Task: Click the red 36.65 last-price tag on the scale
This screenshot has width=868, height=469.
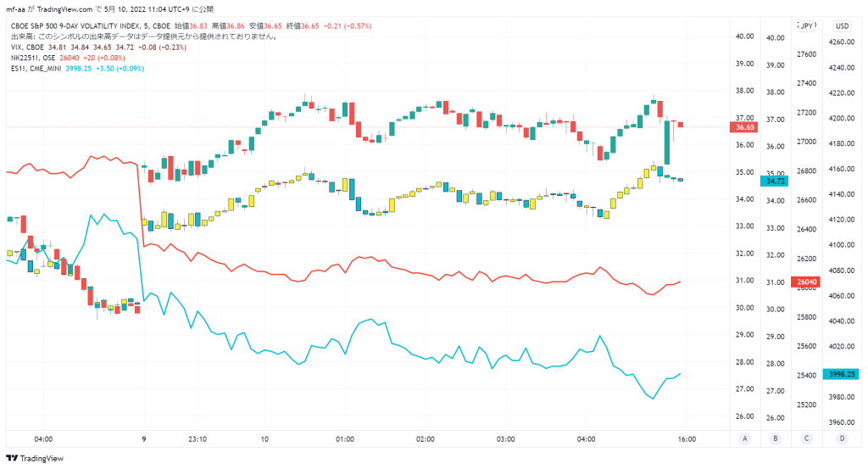Action: pos(744,127)
